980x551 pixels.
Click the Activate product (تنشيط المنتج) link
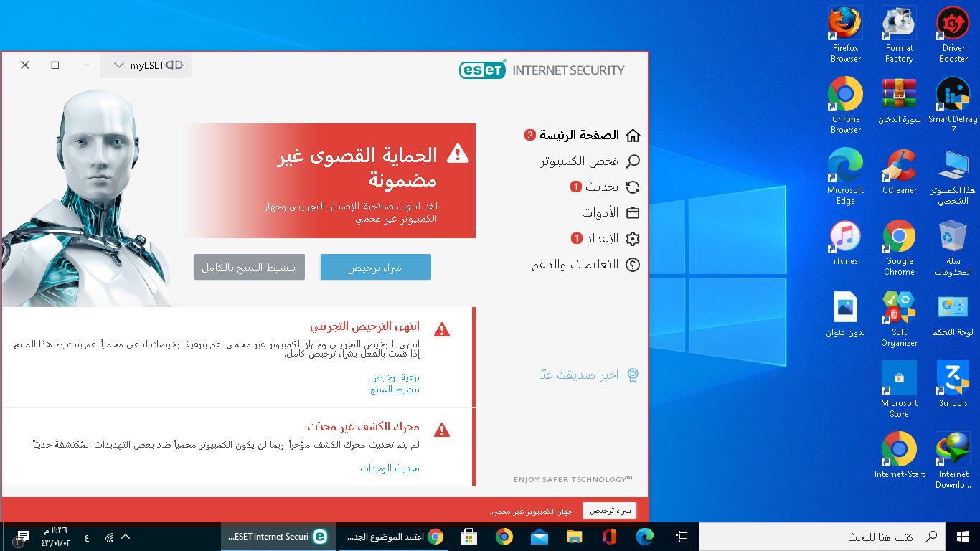(x=395, y=389)
